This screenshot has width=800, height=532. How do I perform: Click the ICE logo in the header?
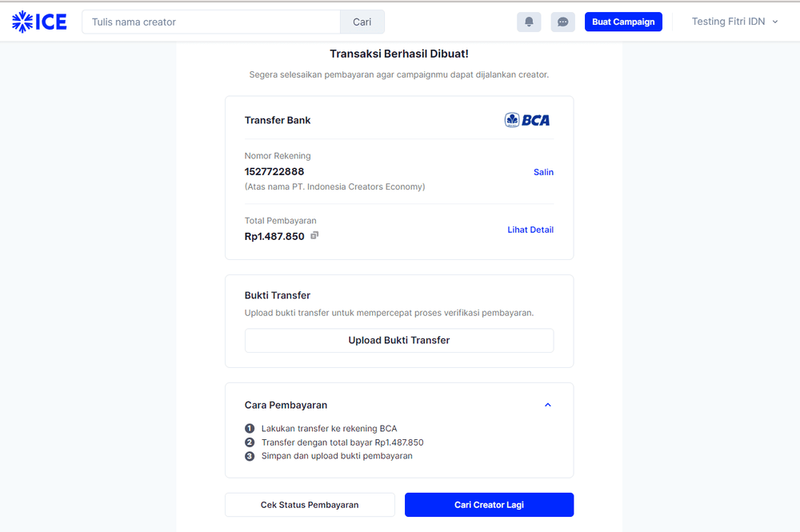pyautogui.click(x=38, y=21)
